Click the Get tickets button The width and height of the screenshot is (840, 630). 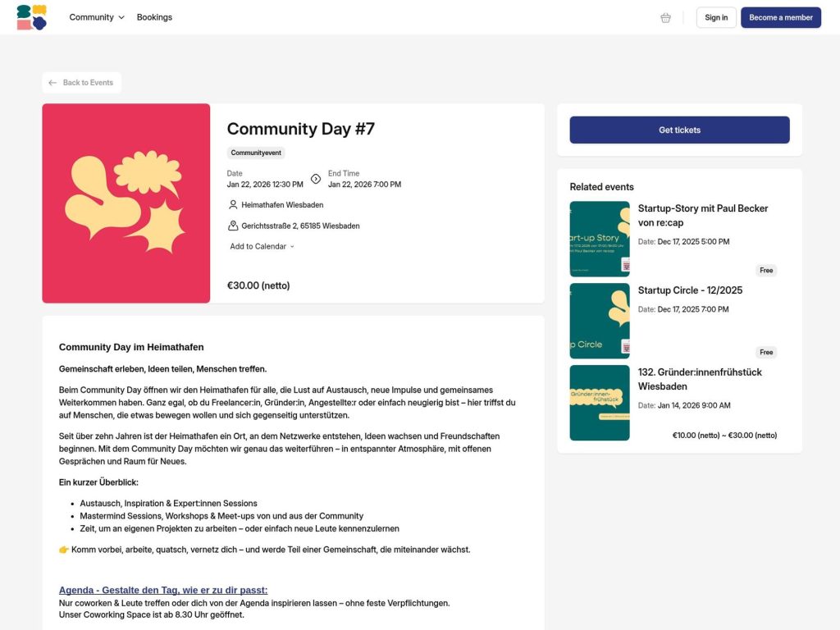pos(678,130)
